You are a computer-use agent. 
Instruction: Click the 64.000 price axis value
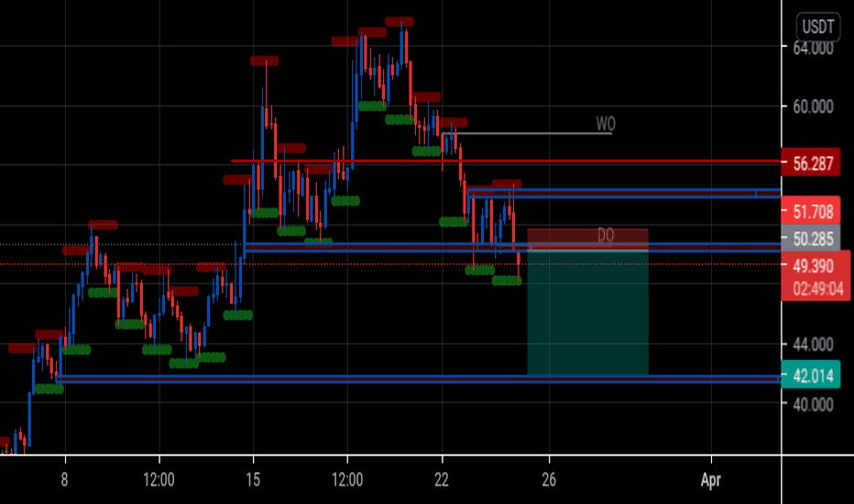pyautogui.click(x=813, y=48)
